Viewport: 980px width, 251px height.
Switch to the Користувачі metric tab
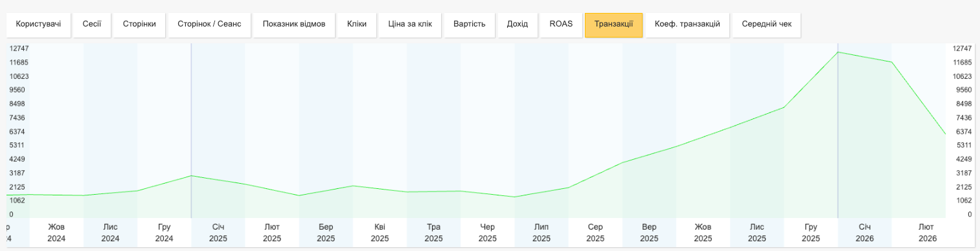tap(38, 25)
